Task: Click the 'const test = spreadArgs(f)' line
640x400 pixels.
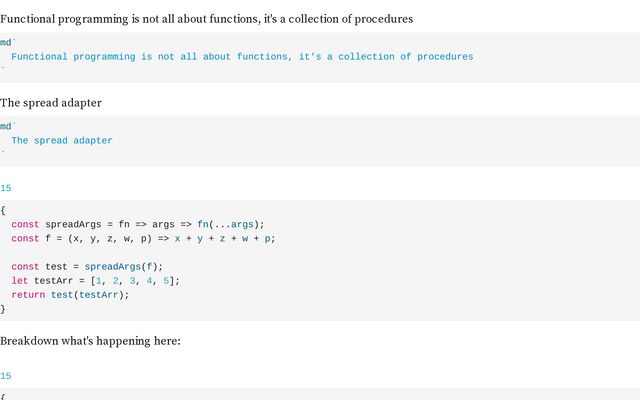Action: (86, 267)
